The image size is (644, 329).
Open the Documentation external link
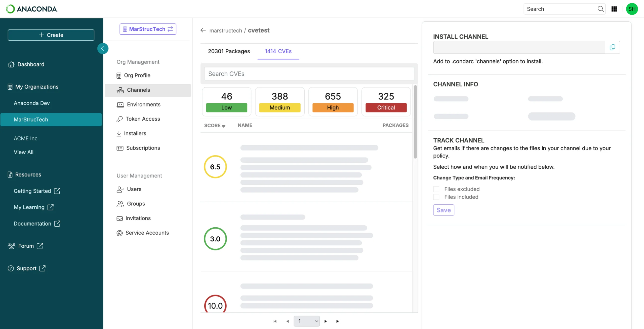coord(32,223)
